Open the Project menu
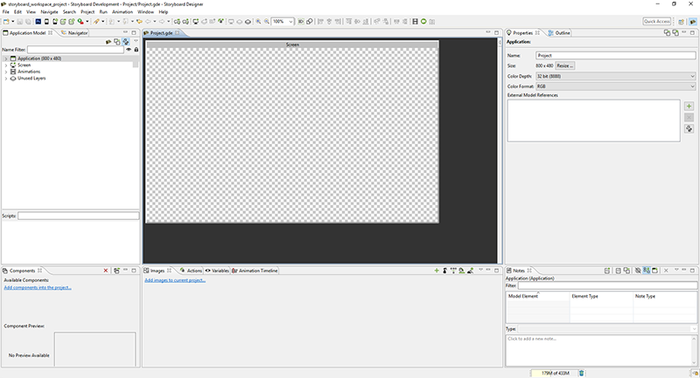 tap(88, 12)
